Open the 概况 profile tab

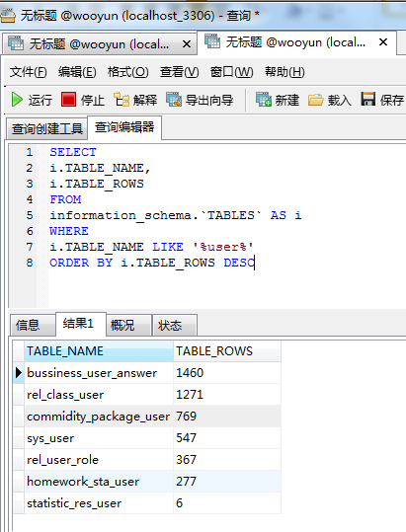coord(128,326)
